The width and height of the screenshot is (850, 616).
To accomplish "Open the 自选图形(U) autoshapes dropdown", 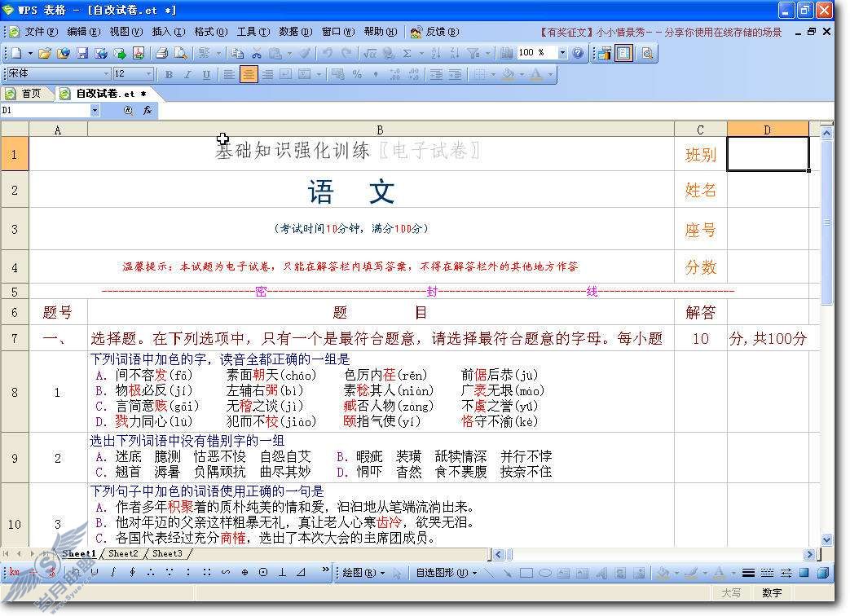I will (x=446, y=573).
